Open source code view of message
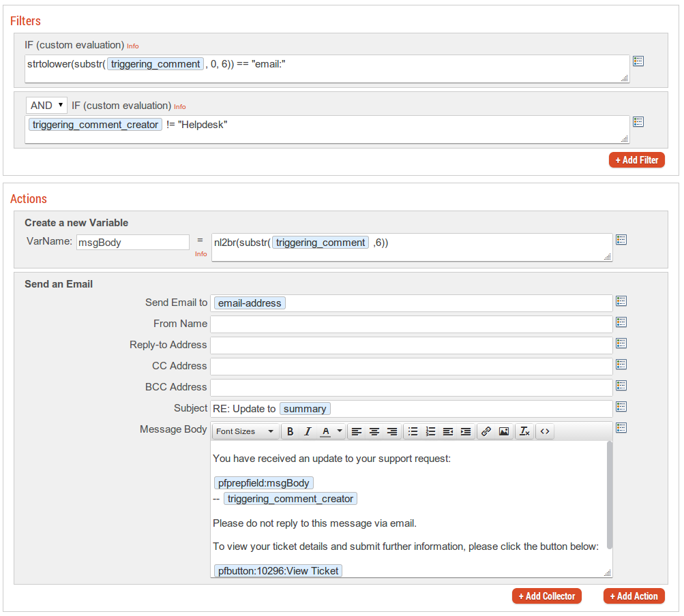The height and width of the screenshot is (616, 684). pos(545,431)
